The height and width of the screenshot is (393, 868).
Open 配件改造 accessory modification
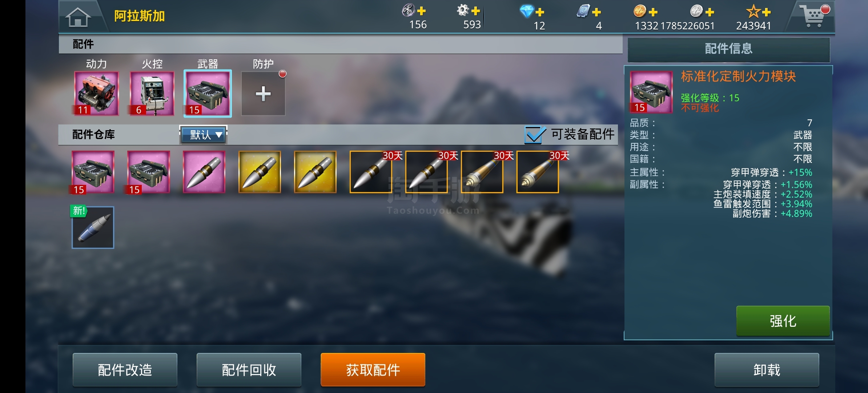(x=125, y=370)
